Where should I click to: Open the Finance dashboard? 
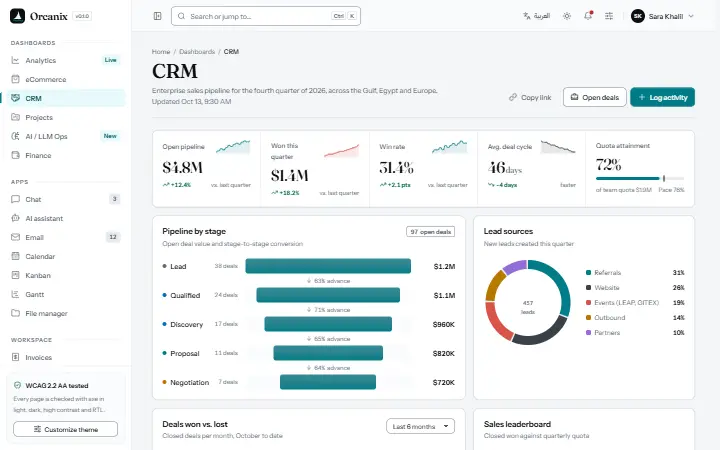click(65, 156)
